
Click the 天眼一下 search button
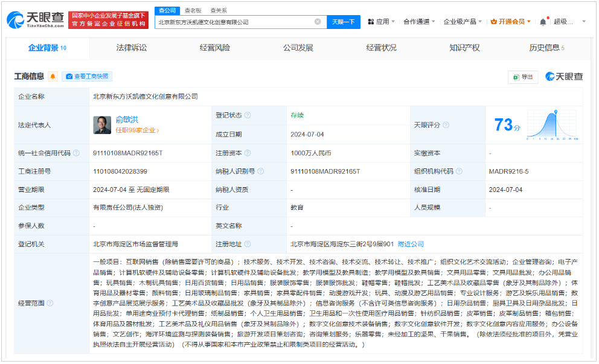(344, 22)
